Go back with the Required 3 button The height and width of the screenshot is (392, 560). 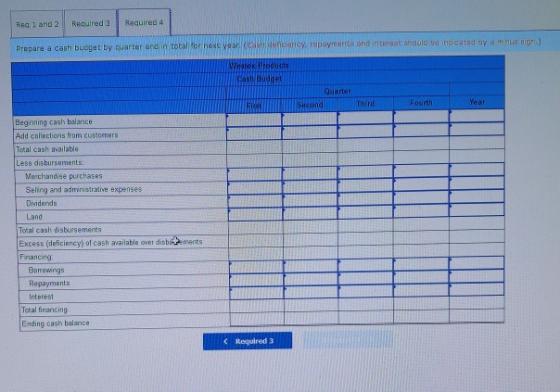(247, 341)
